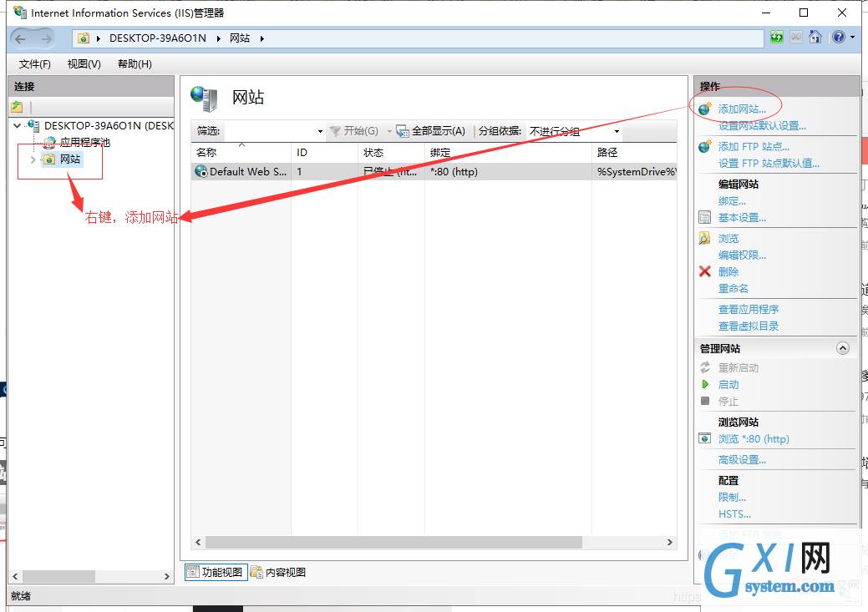Click the 全部显示(A) button
Screen dimensions: 868x612
(431, 131)
